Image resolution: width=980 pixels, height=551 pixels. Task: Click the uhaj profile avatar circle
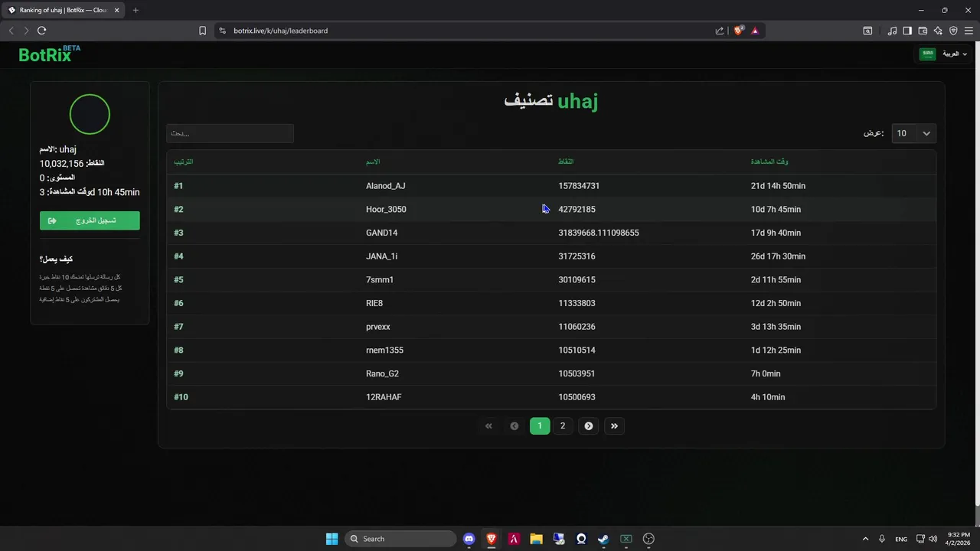click(x=90, y=115)
